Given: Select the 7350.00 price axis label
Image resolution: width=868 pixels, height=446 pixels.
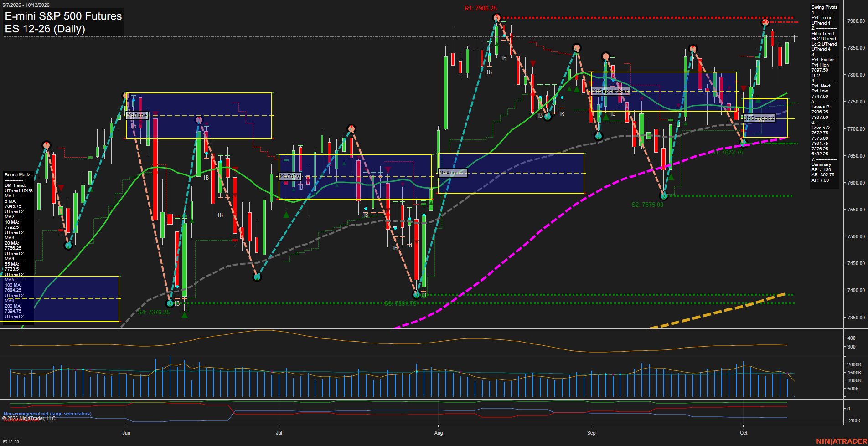Looking at the screenshot, I should [856, 318].
